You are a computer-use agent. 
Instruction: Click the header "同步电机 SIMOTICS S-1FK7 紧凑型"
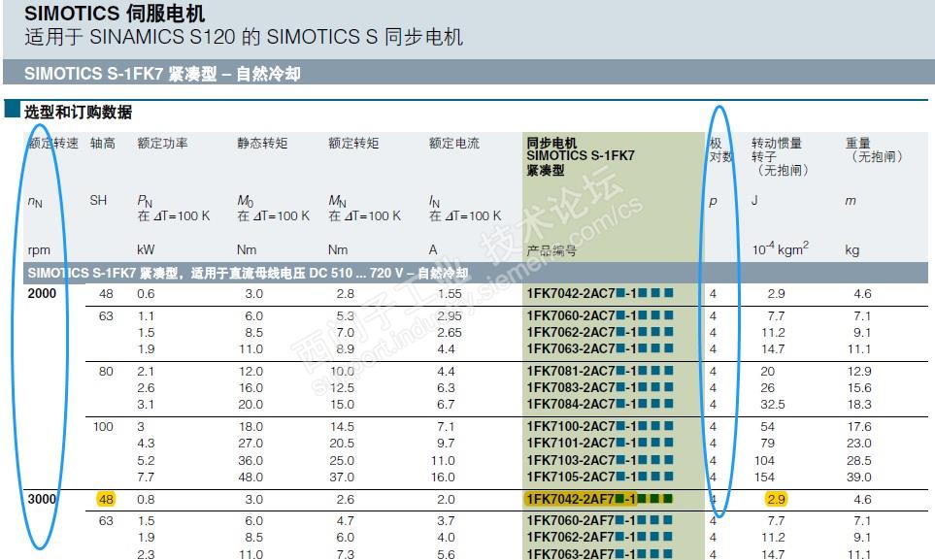(581, 156)
